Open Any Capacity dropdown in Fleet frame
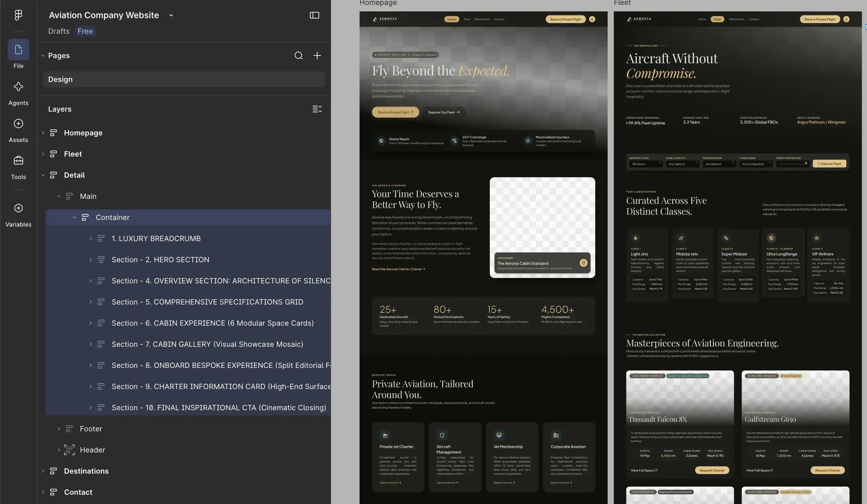The image size is (867, 504). point(682,164)
